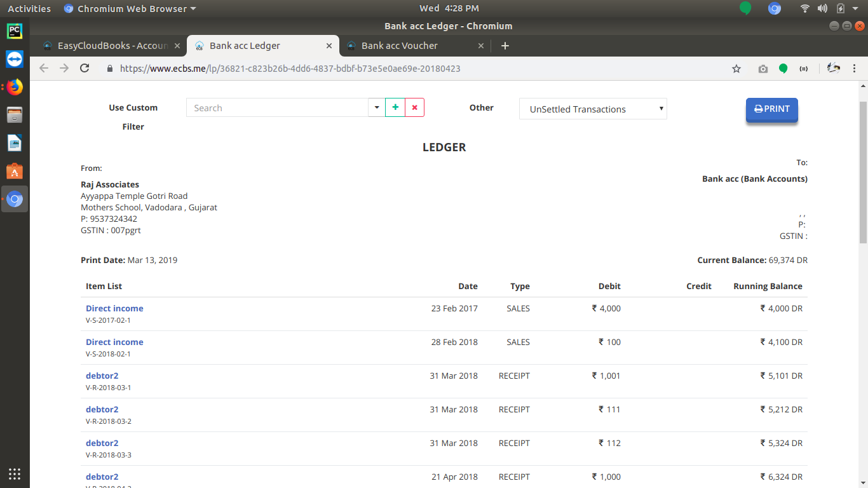The height and width of the screenshot is (488, 868).
Task: Launch TeamViewer from the dock
Action: (x=15, y=58)
